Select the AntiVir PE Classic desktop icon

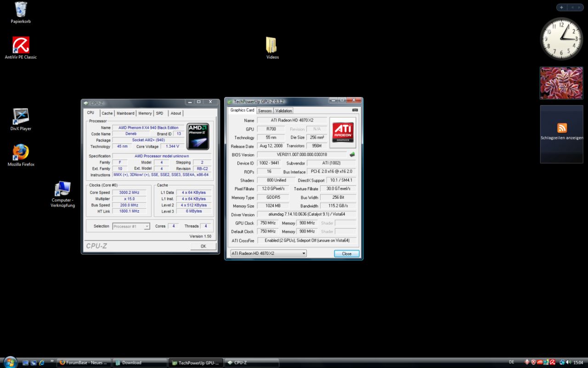pos(21,48)
